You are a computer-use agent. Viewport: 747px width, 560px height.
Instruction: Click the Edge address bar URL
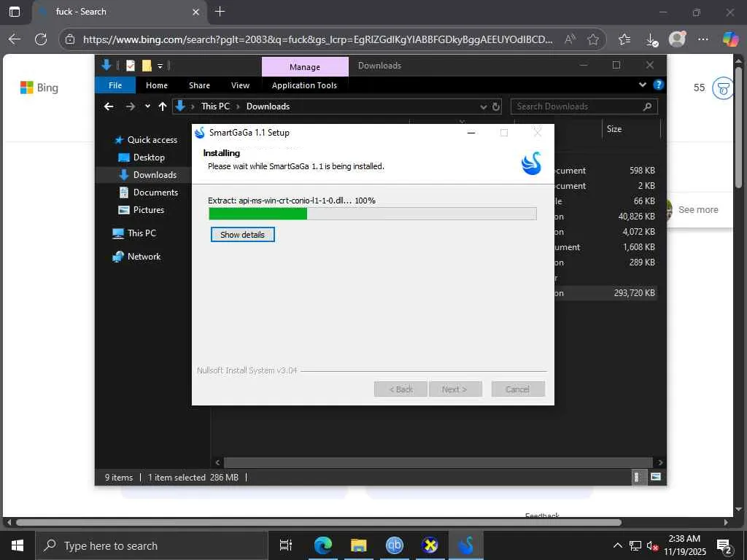pos(318,39)
